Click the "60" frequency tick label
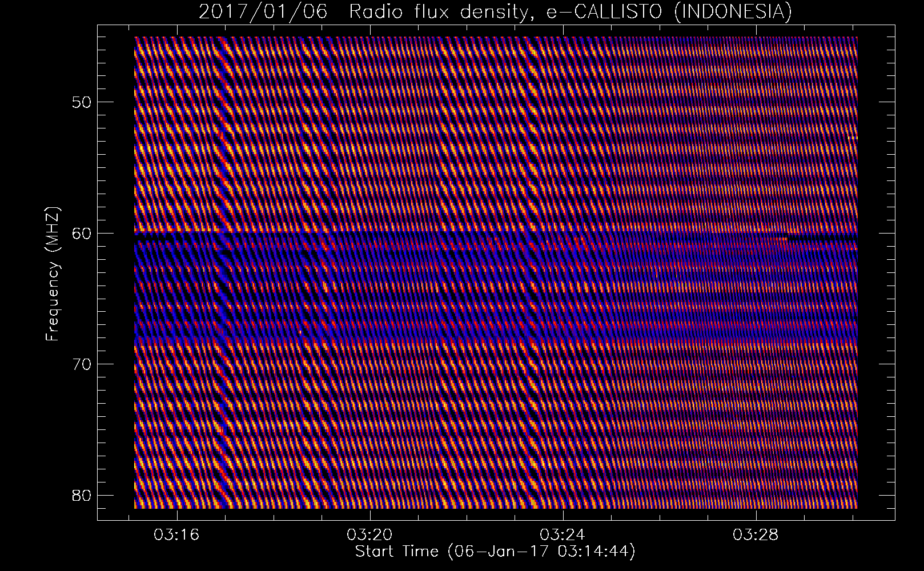Image resolution: width=924 pixels, height=571 pixels. [82, 233]
